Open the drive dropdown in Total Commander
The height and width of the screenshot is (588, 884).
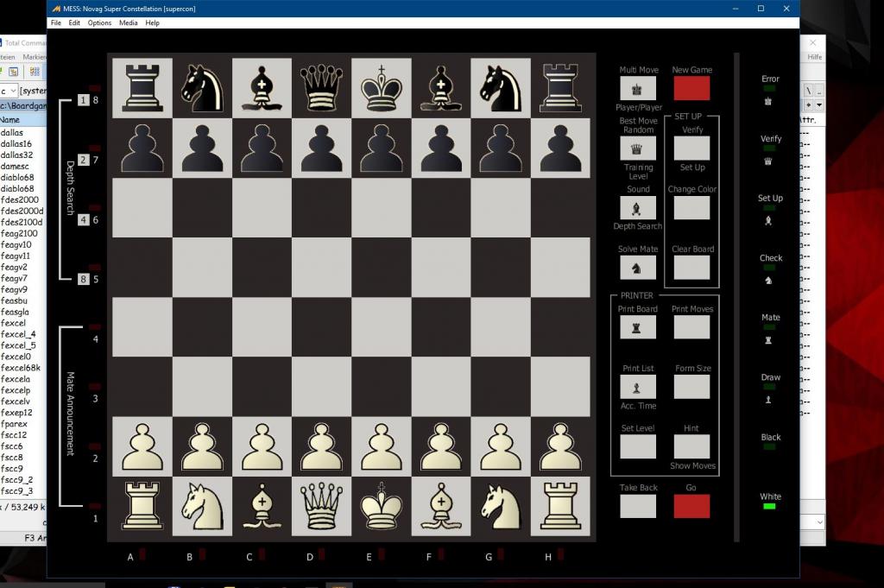tap(9, 91)
